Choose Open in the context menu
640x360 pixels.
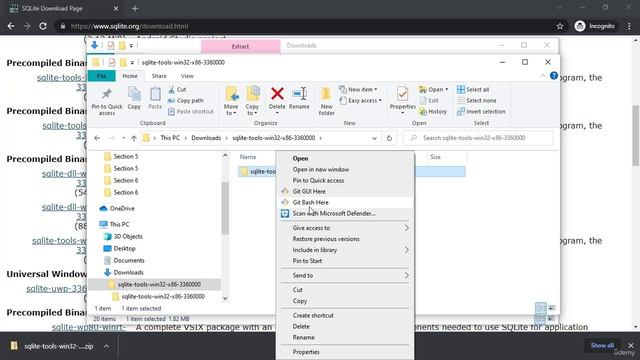[x=346, y=158]
